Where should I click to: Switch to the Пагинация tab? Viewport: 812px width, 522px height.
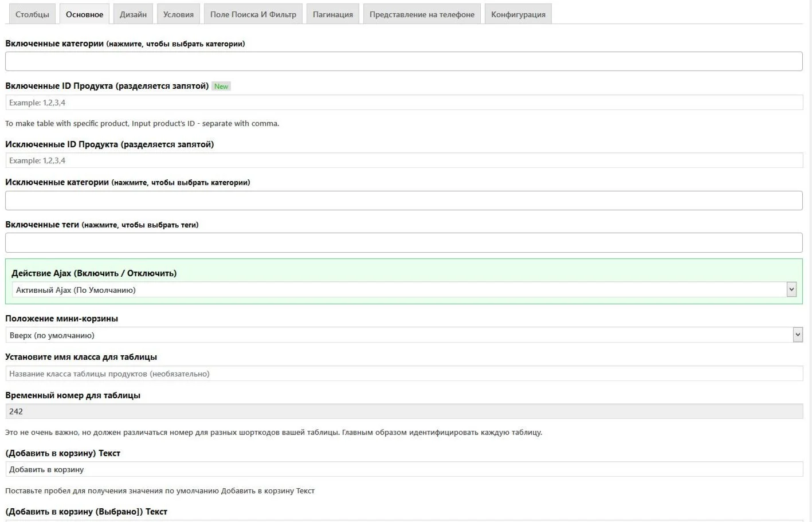point(332,14)
